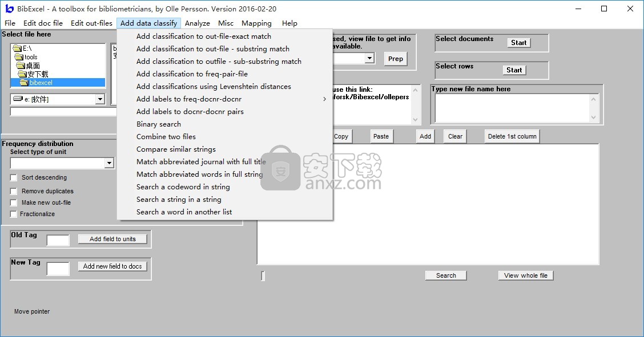Open the Misc menu
The height and width of the screenshot is (337, 644).
[226, 23]
